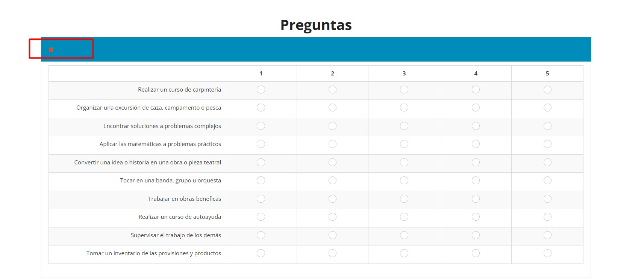Image resolution: width=644 pixels, height=280 pixels.
Task: Choose rating 4 for Organizar una excursión de caza
Action: coord(476,108)
